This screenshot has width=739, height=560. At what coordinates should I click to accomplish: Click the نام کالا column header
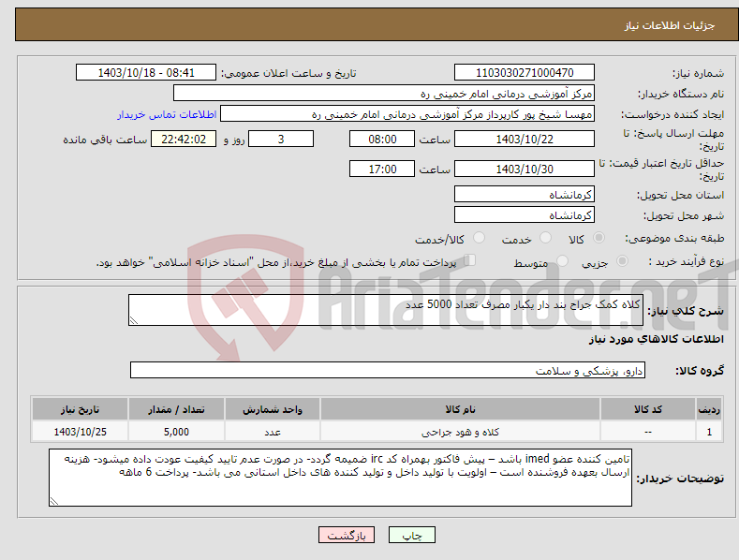click(460, 409)
